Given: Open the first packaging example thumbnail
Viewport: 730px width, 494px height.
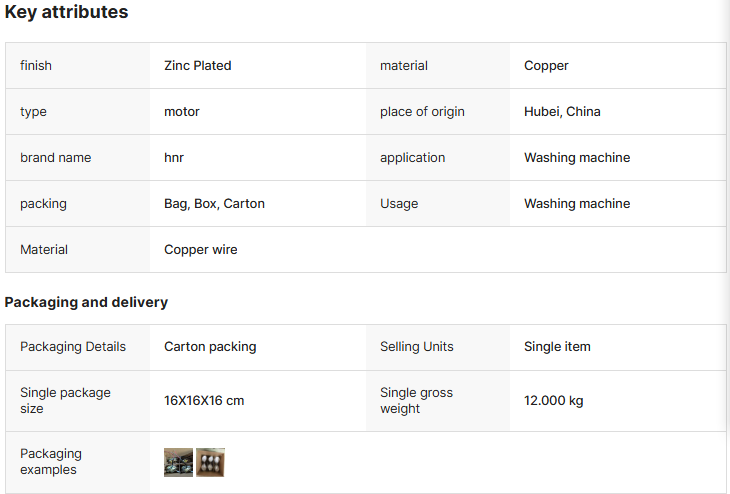Looking at the screenshot, I should click(x=178, y=462).
